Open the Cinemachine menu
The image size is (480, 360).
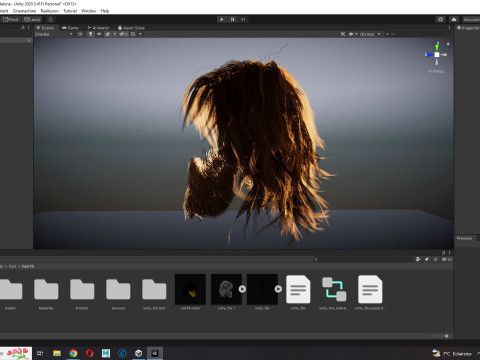click(24, 11)
